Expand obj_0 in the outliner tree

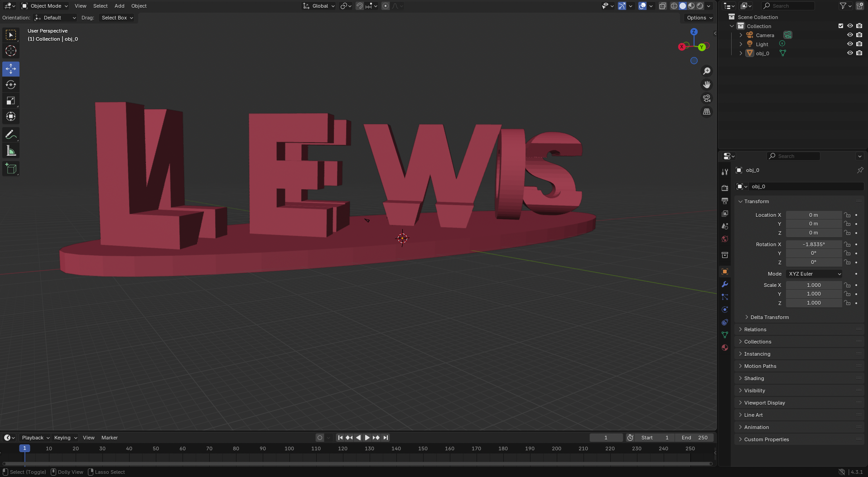pyautogui.click(x=741, y=53)
